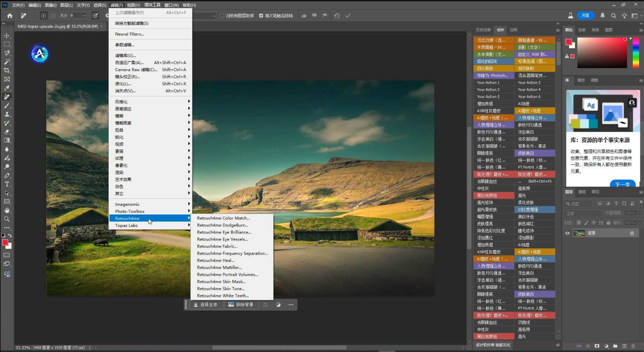Click the commit checkmark in options bar
644x352 pixels.
(x=348, y=16)
